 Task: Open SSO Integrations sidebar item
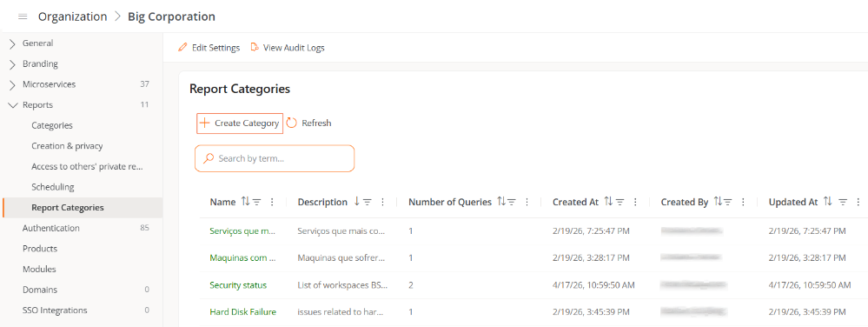[x=55, y=310]
